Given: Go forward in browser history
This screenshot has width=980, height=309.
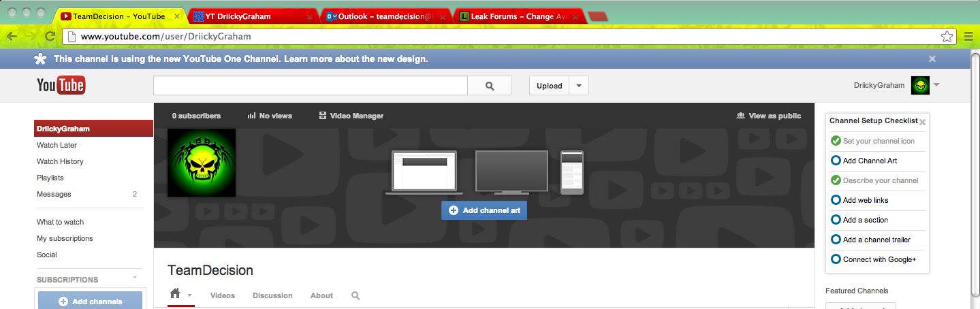Looking at the screenshot, I should coord(31,37).
